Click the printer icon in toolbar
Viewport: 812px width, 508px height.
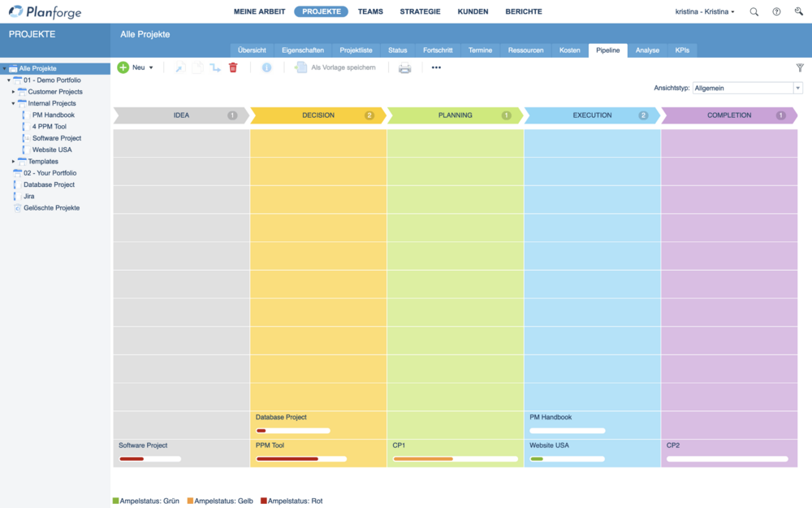tap(404, 67)
